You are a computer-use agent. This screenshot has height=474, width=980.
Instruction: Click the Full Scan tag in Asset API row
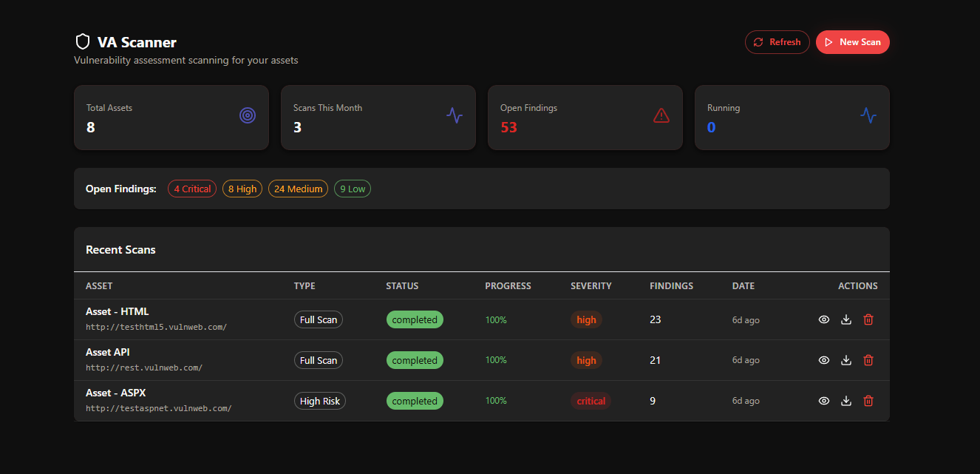click(319, 360)
